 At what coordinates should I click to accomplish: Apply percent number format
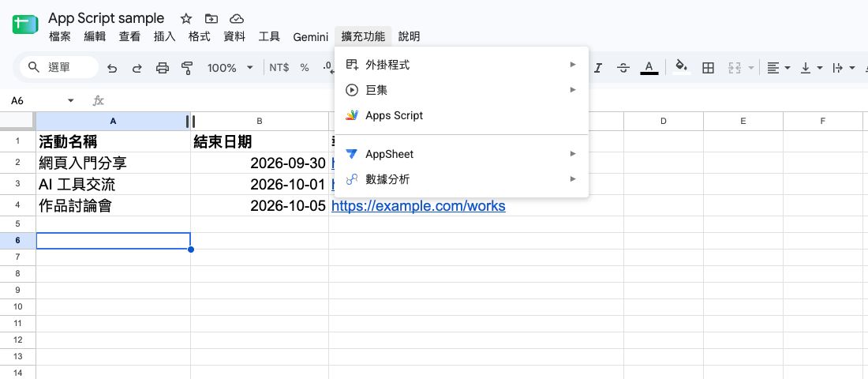(305, 68)
